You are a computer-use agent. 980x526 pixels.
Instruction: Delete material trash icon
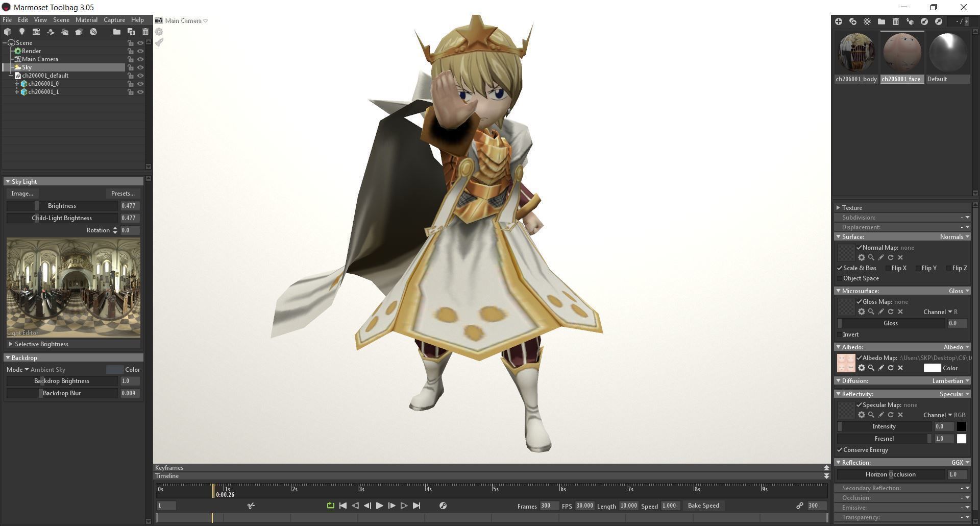pyautogui.click(x=896, y=21)
